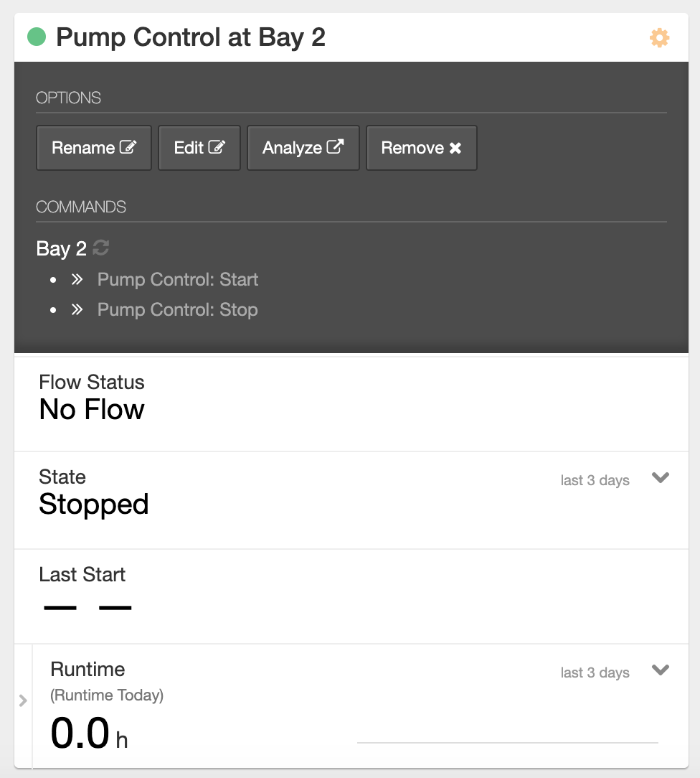Click the "Pump Control at Bay 2" title
Image resolution: width=700 pixels, height=778 pixels.
click(191, 37)
